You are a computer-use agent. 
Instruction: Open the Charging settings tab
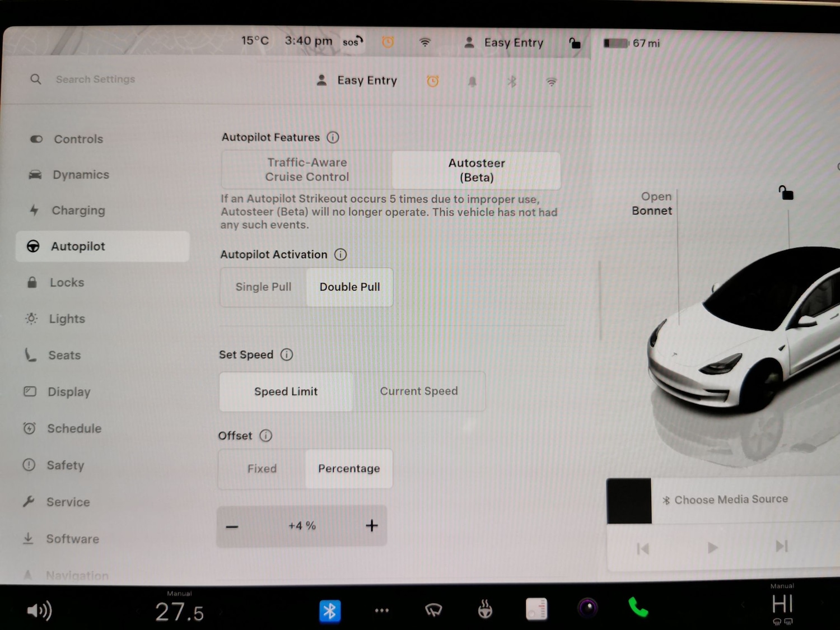pyautogui.click(x=78, y=211)
